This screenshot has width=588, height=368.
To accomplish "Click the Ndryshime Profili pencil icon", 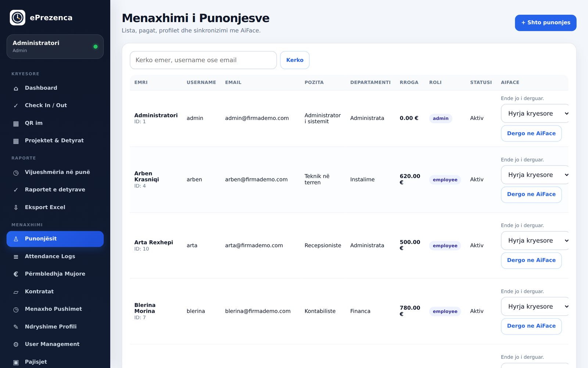I will point(16,327).
